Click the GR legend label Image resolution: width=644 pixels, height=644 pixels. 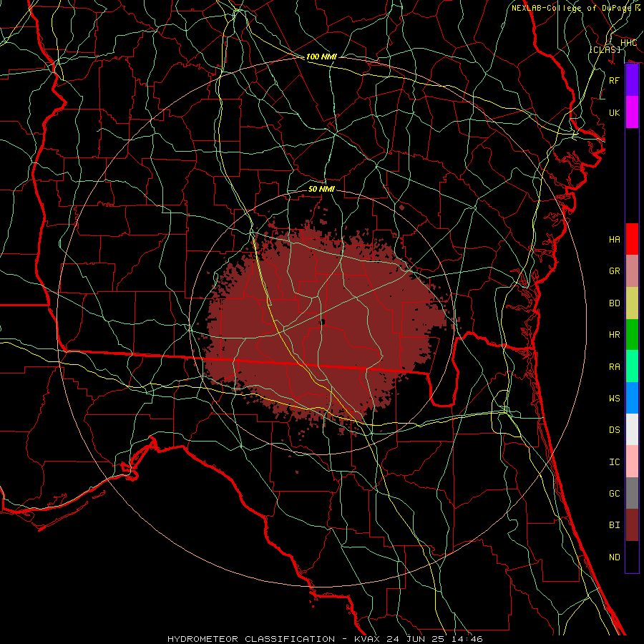(x=615, y=271)
